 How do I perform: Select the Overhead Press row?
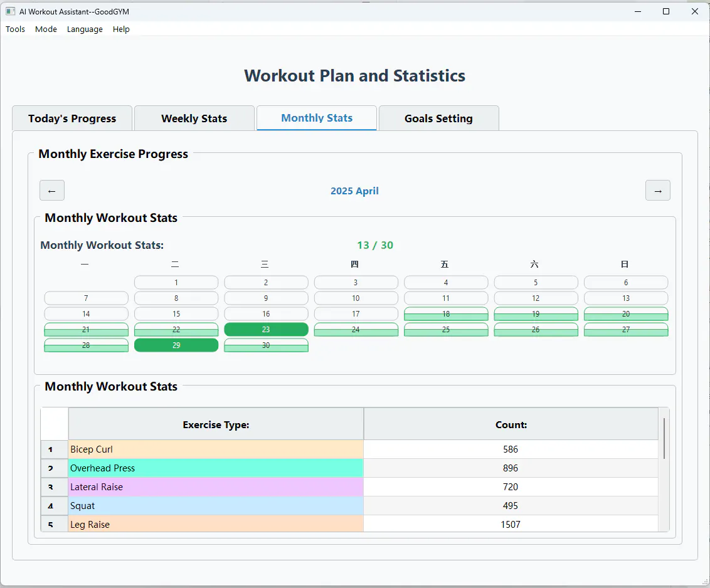(349, 468)
